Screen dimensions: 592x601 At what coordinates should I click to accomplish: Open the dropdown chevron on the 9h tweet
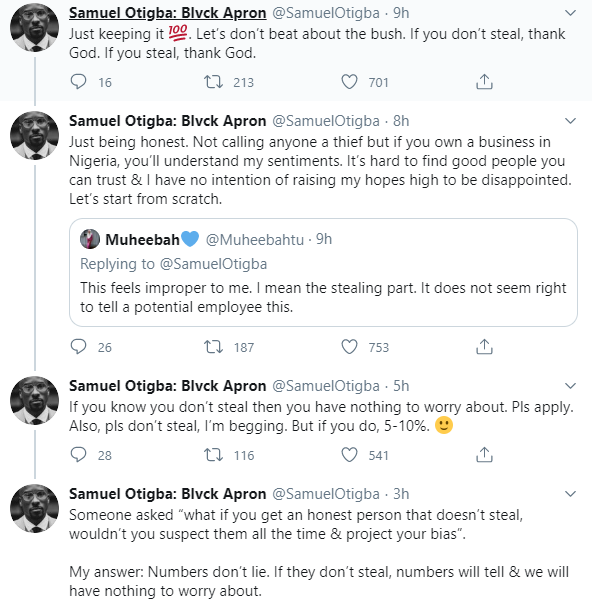(x=571, y=13)
